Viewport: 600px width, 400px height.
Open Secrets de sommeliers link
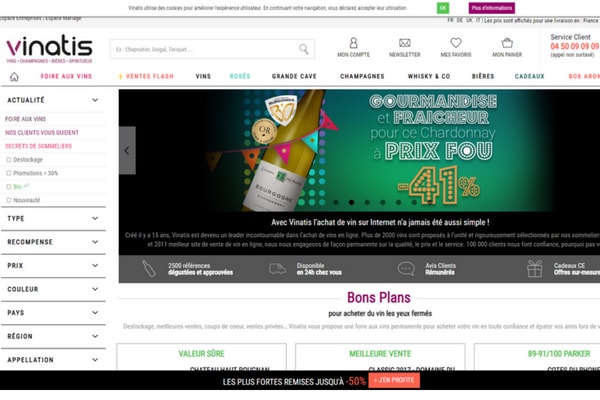38,146
